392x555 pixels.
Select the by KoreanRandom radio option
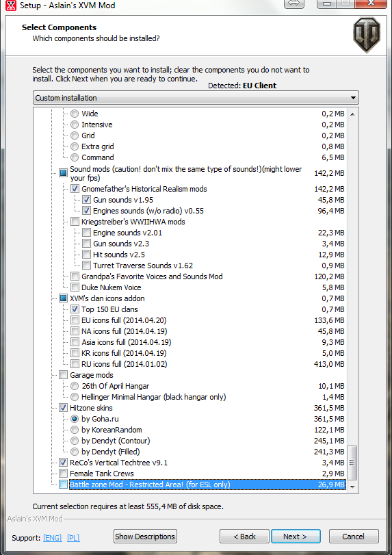coord(75,430)
